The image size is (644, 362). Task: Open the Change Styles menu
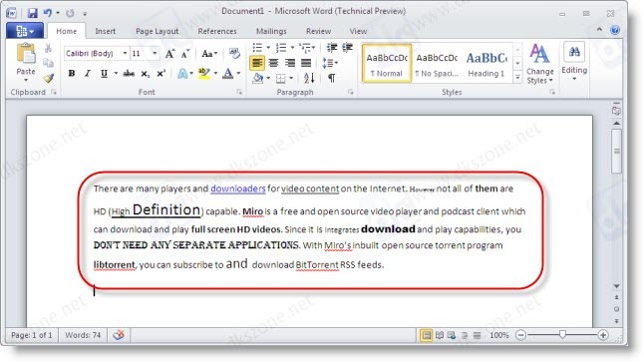point(539,63)
